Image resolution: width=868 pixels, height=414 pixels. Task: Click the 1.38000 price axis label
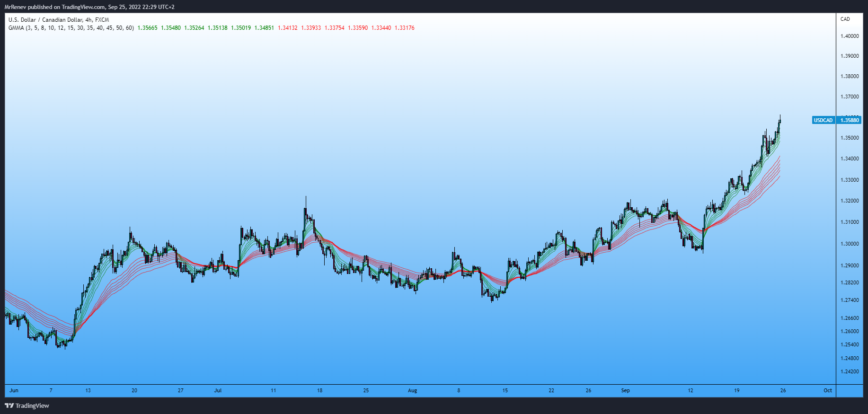[x=850, y=76]
